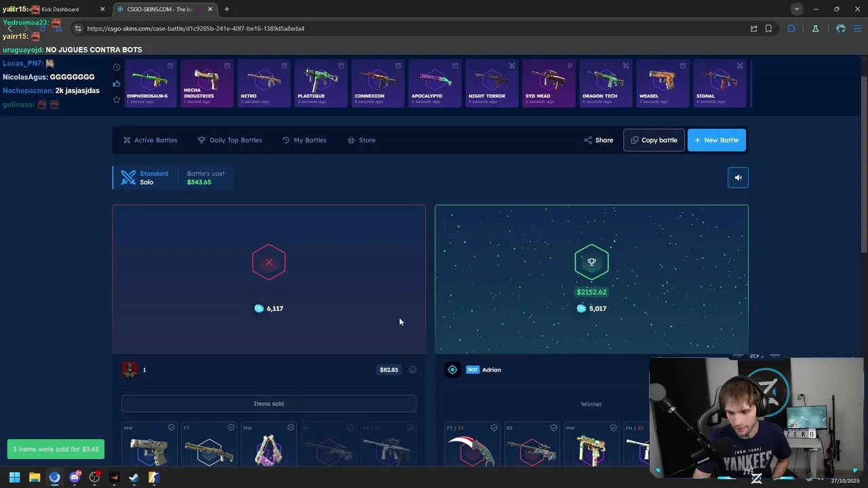
Task: Open the emoji smiley icon by $82.83
Action: [412, 370]
